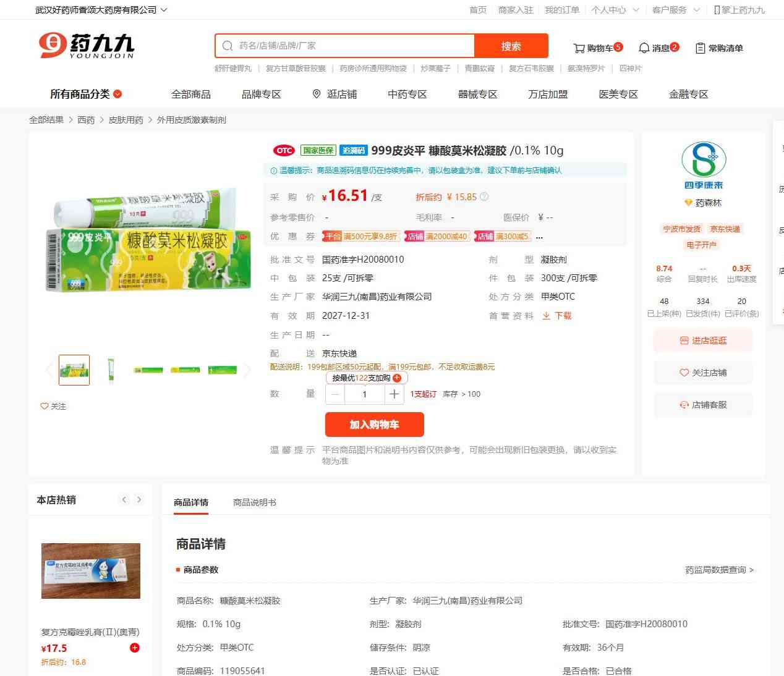Viewport: 784px width, 676px height.
Task: Select the second product thumbnail image
Action: click(x=111, y=370)
